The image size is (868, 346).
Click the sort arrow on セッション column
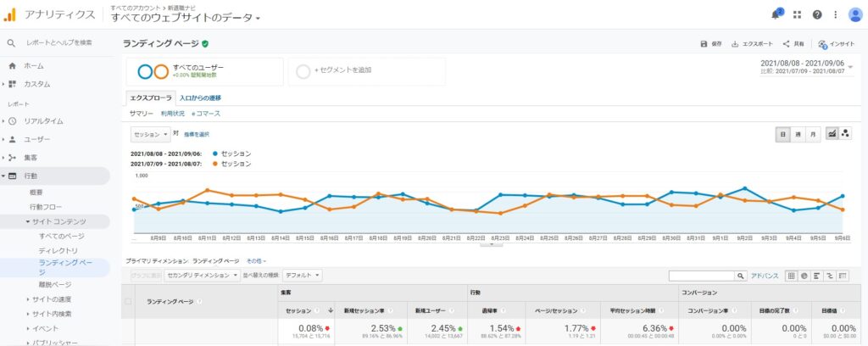331,310
